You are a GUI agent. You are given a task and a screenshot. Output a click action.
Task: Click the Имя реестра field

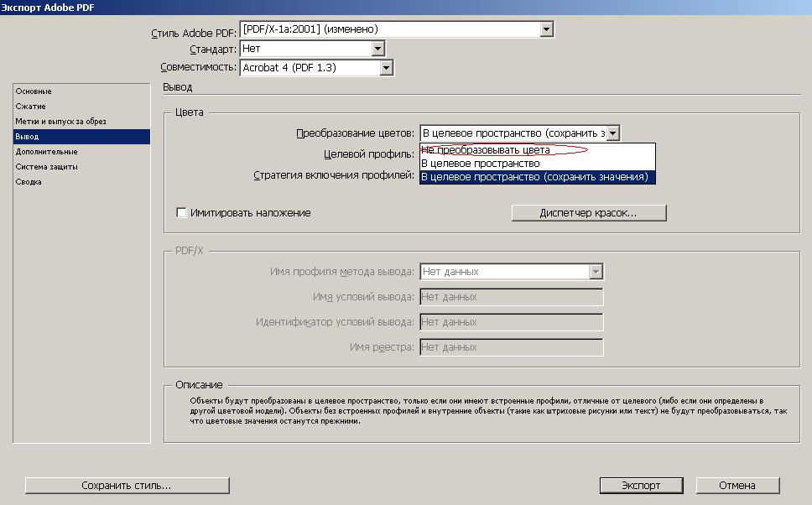pyautogui.click(x=512, y=347)
